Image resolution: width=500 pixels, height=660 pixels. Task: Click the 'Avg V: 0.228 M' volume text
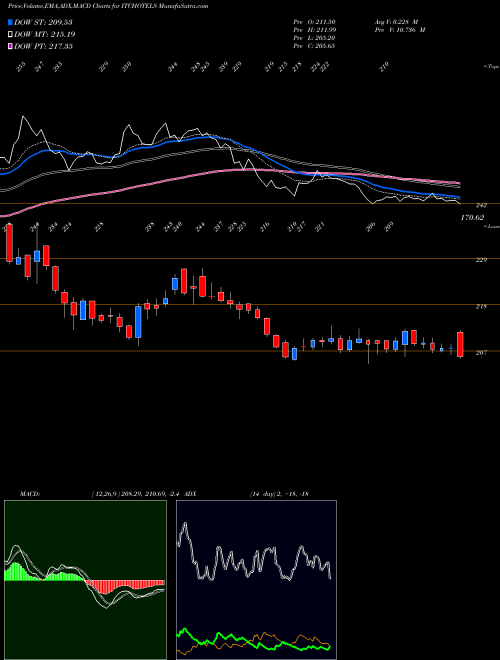396,22
